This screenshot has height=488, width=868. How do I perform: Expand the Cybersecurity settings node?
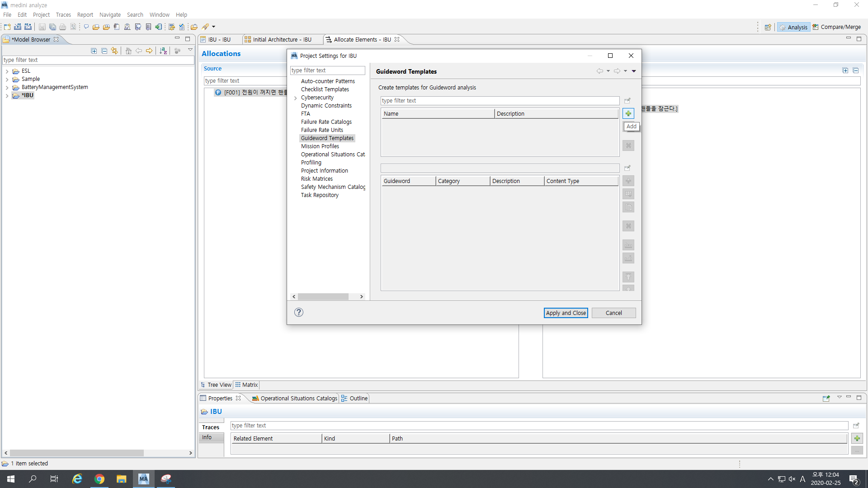[x=296, y=98]
